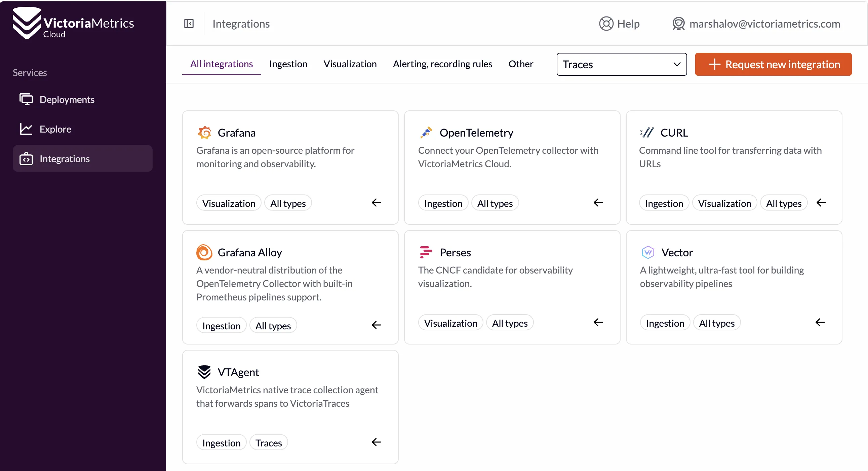Click the Traces tag on VTAgent card

point(269,442)
